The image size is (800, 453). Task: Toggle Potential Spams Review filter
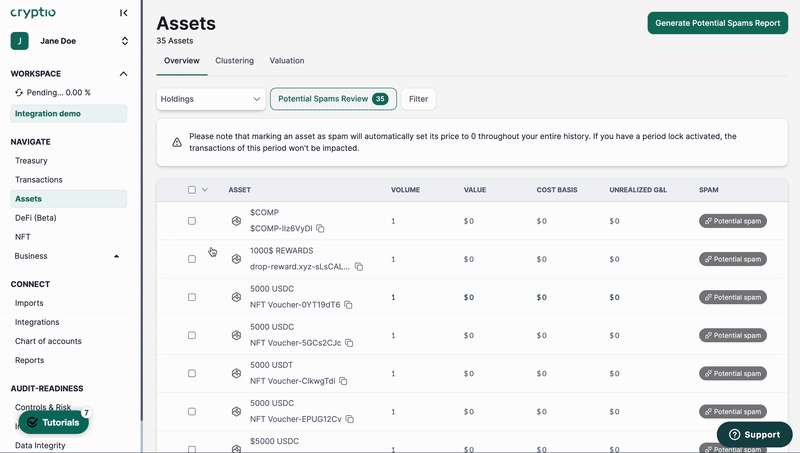[333, 99]
